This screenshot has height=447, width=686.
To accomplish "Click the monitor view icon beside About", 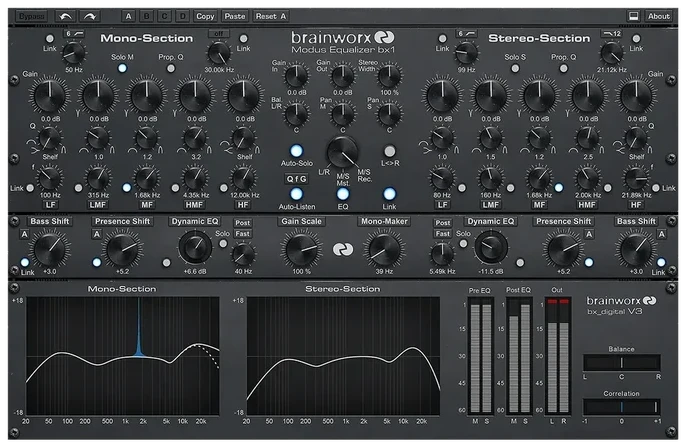I will tap(633, 16).
